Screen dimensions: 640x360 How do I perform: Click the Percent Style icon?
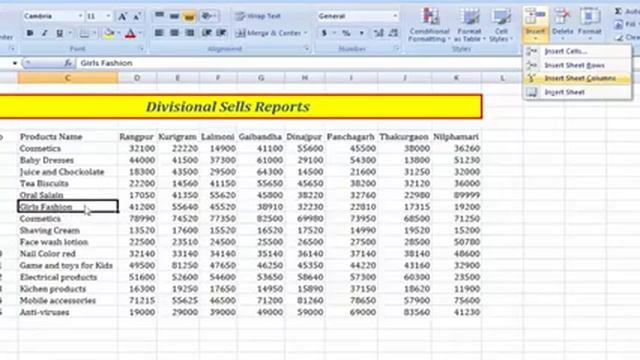[x=346, y=33]
